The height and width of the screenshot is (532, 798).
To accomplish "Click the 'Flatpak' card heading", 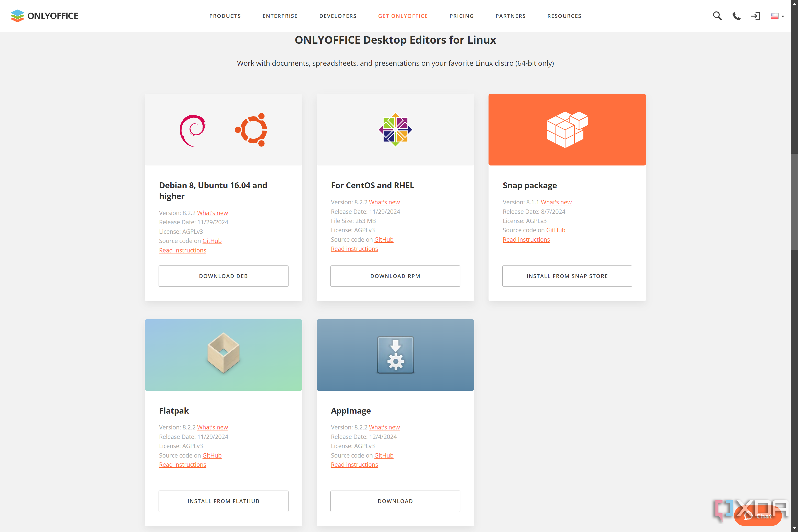I will [174, 411].
